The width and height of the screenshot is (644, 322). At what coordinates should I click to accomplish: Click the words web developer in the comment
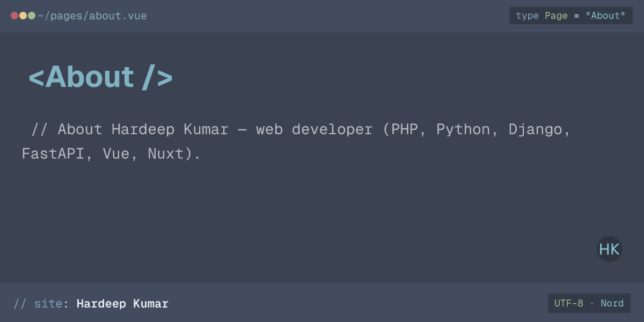[314, 129]
